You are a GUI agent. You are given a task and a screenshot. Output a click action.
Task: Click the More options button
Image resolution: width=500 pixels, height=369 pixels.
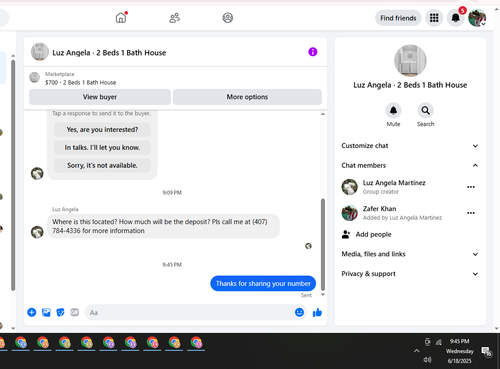point(247,97)
